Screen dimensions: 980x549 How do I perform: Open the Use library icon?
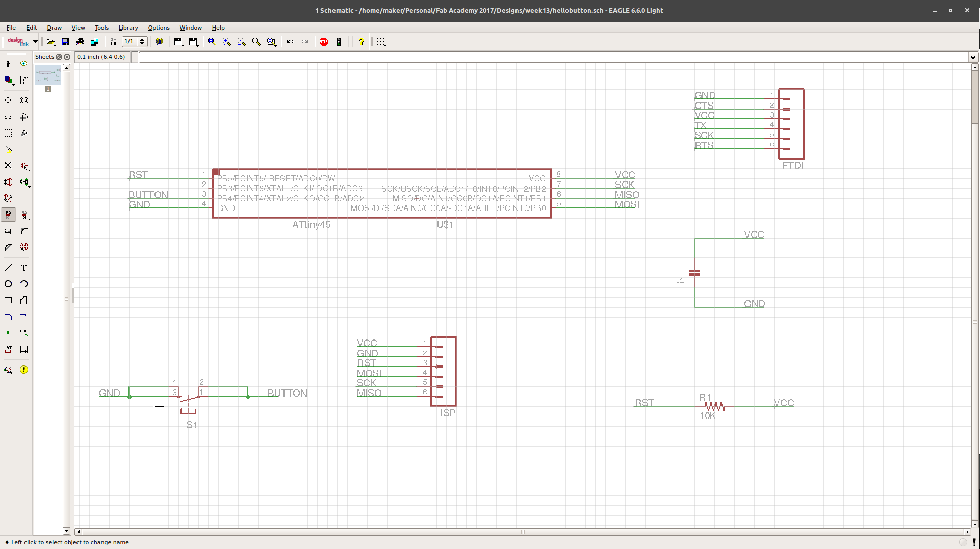pyautogui.click(x=160, y=42)
